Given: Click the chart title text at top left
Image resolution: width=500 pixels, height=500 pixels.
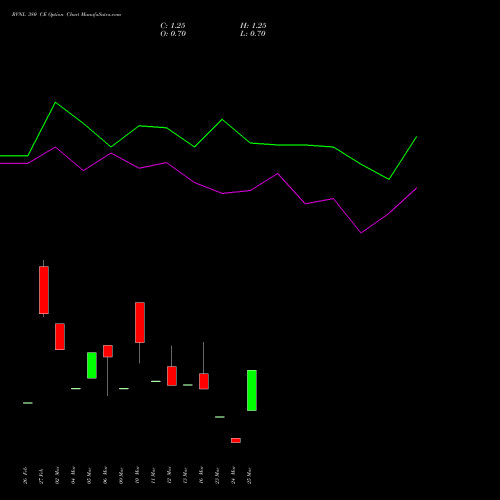Looking at the screenshot, I should tap(66, 15).
